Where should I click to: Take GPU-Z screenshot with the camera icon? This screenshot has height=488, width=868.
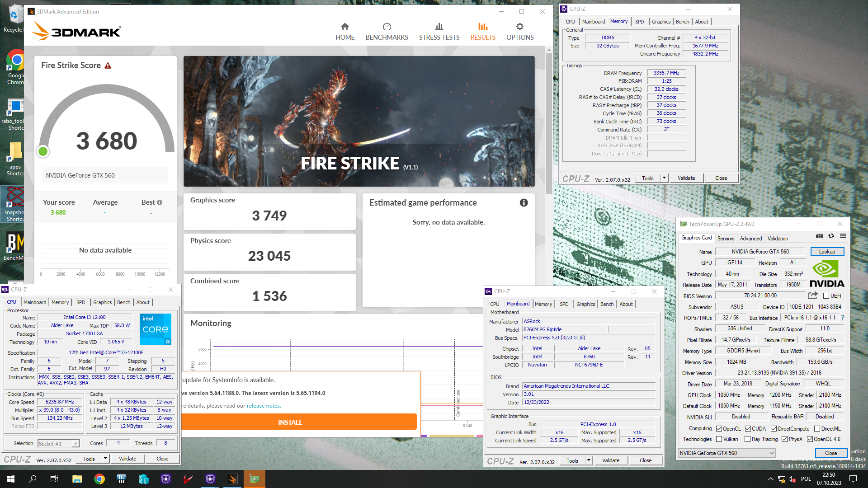pyautogui.click(x=820, y=236)
